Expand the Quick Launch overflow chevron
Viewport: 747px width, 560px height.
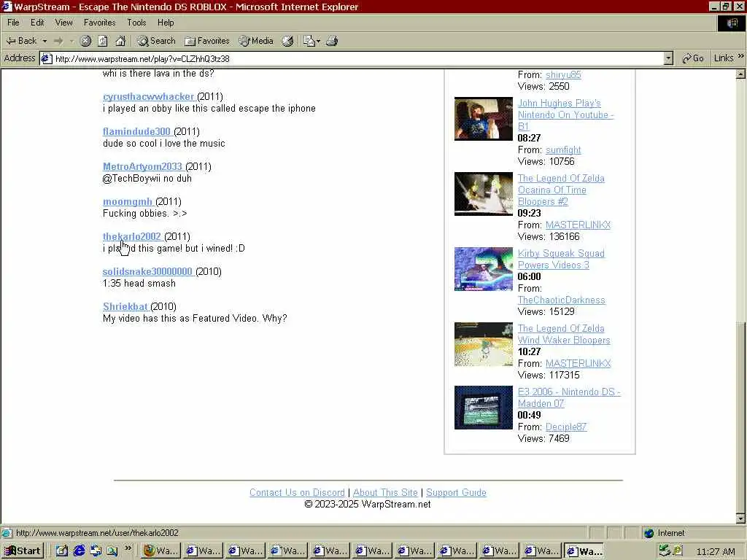tap(128, 548)
